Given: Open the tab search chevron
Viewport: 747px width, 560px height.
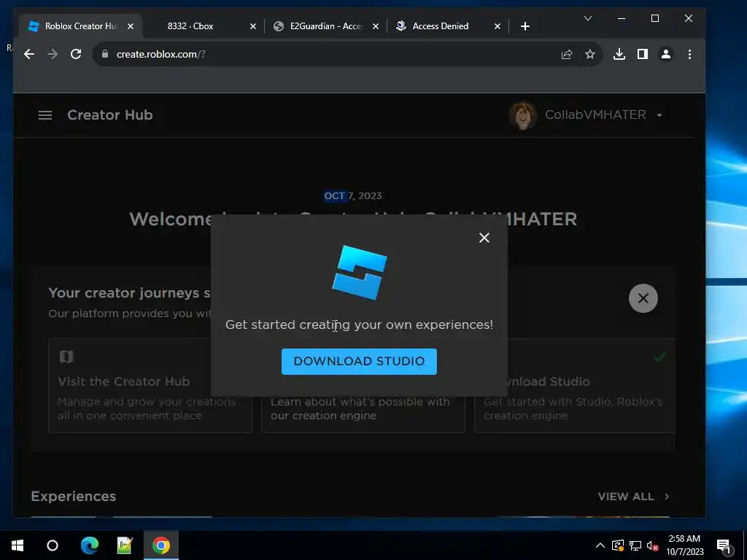Looking at the screenshot, I should [x=588, y=18].
